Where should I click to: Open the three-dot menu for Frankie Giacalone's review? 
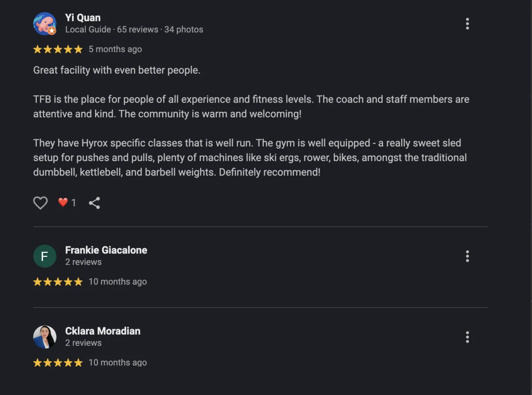click(x=467, y=256)
